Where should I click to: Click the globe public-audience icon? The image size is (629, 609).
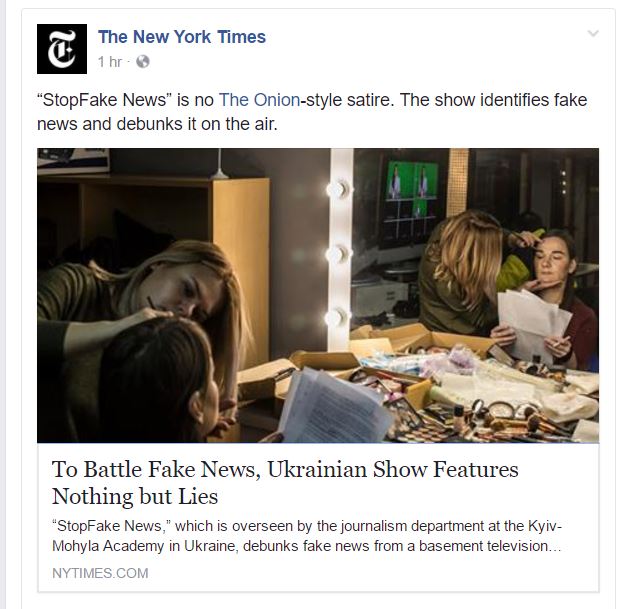(143, 62)
